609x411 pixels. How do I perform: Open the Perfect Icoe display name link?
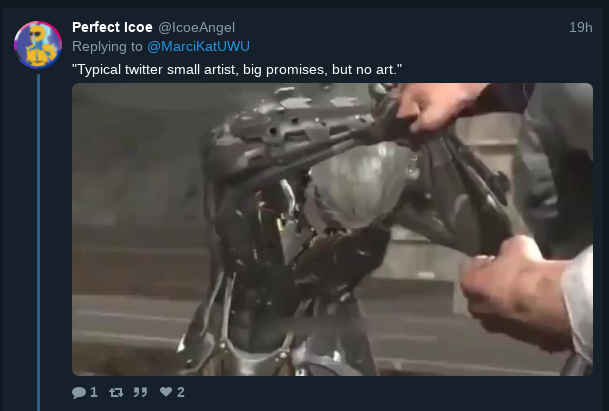[x=112, y=27]
